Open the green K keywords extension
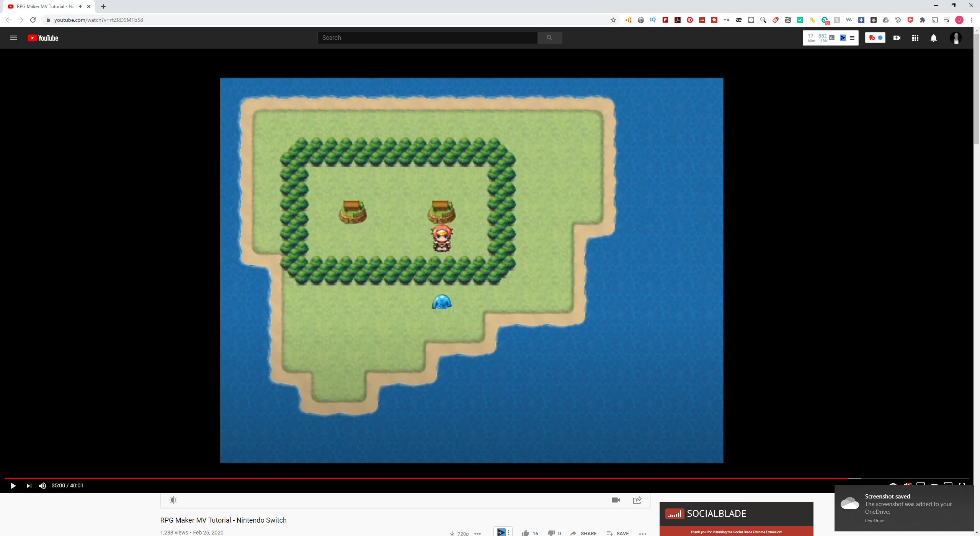 pyautogui.click(x=800, y=20)
